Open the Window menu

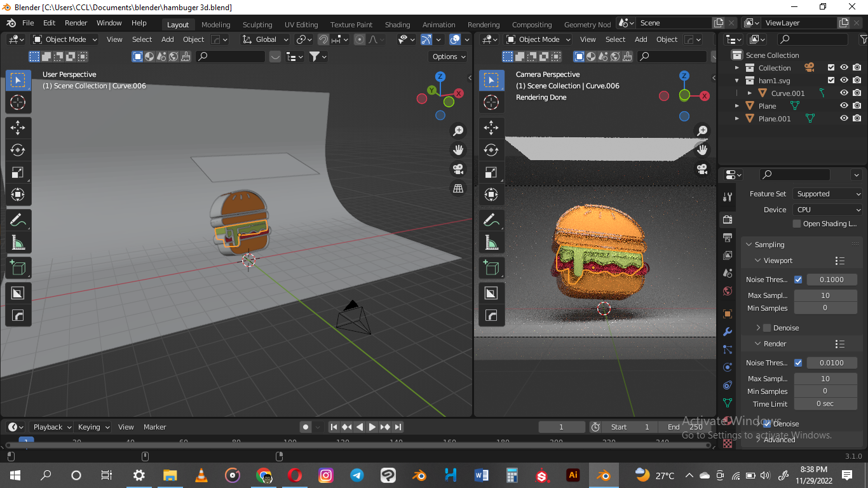[109, 23]
